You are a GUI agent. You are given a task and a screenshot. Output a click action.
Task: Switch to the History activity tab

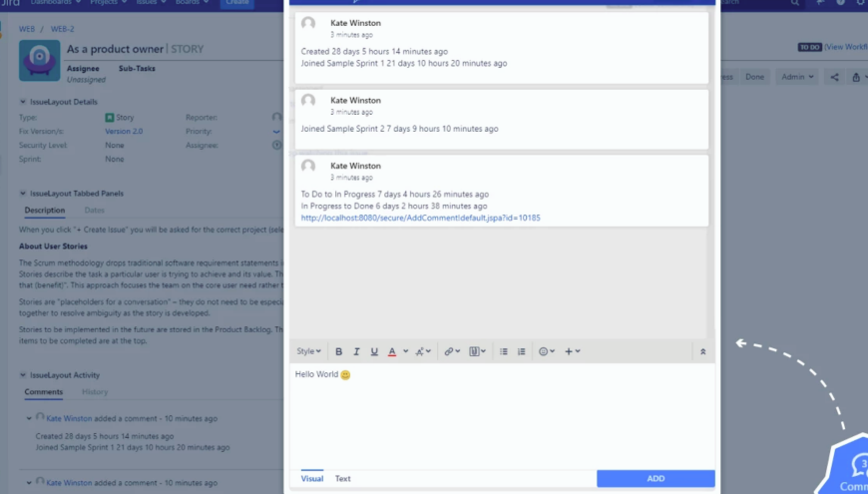click(95, 392)
